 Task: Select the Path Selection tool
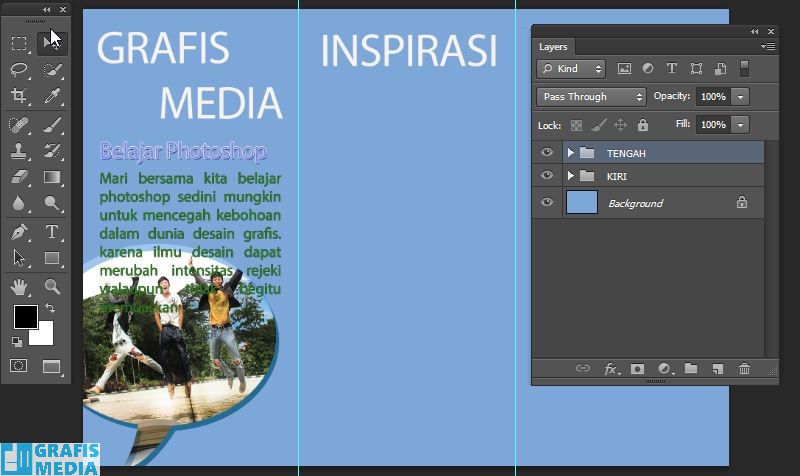pos(19,258)
